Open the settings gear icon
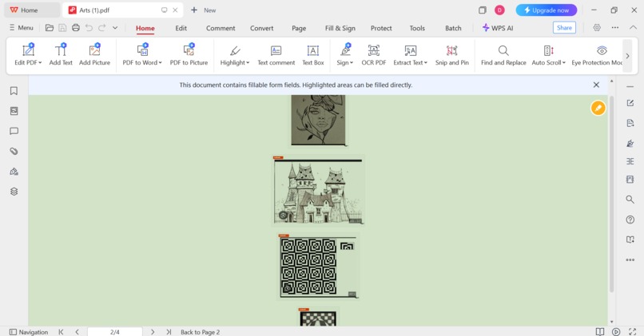644x336 pixels. coord(597,27)
